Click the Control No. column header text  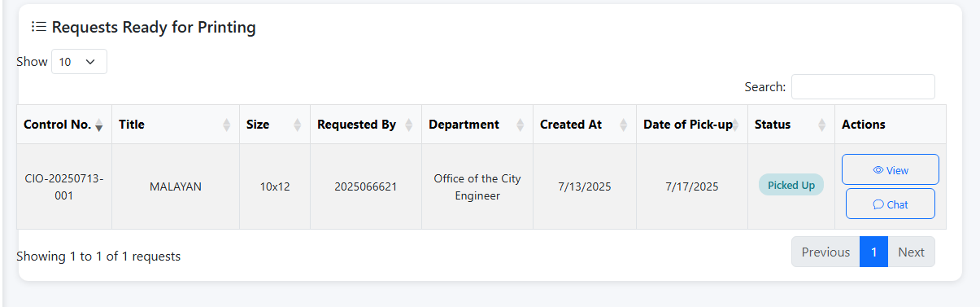[x=57, y=125]
